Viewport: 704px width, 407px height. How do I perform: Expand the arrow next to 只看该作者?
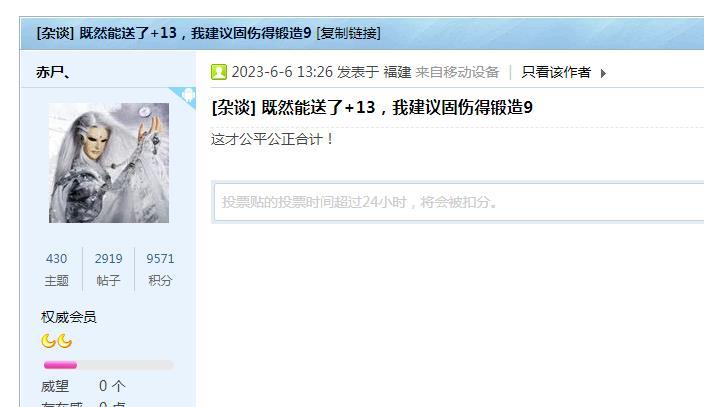click(603, 73)
